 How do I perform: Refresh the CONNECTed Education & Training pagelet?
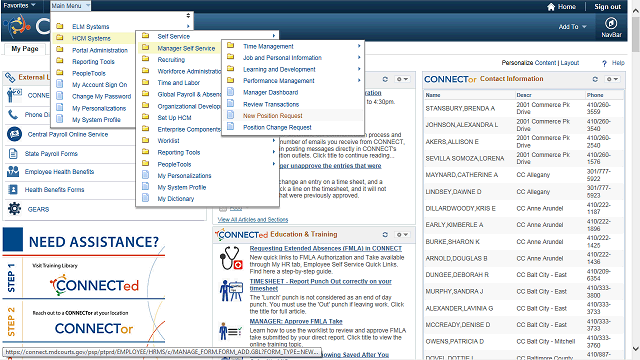click(385, 235)
